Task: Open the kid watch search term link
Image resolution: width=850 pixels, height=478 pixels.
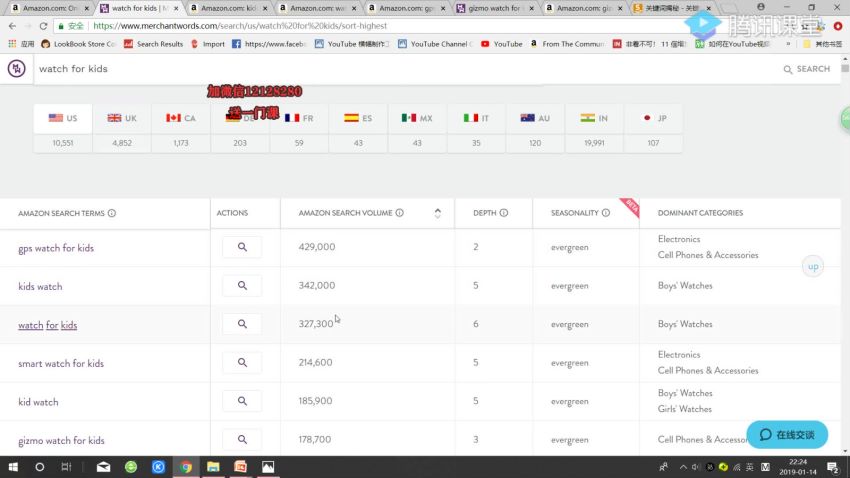Action: tap(38, 402)
